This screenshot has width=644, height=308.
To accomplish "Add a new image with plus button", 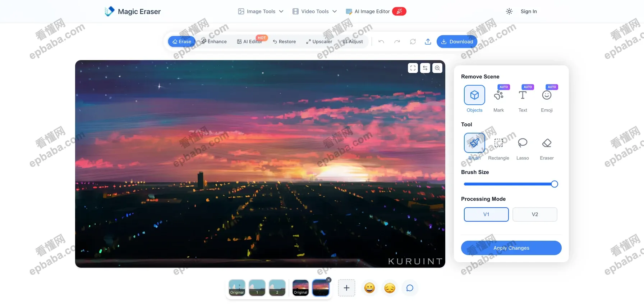I will (x=346, y=288).
